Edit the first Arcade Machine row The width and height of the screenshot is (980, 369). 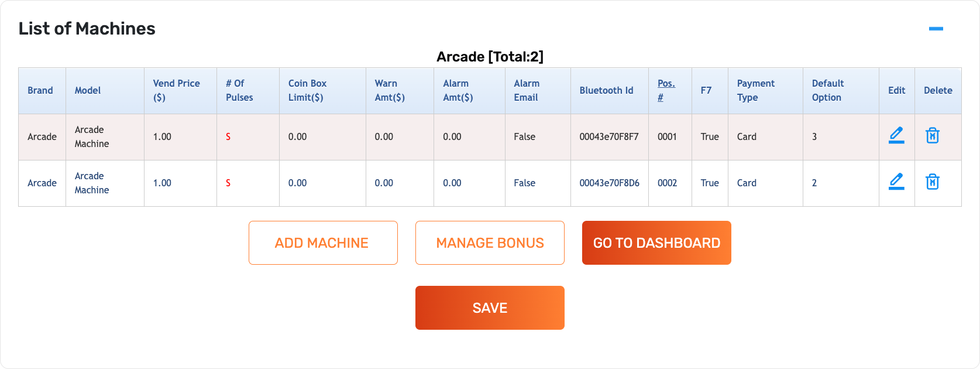point(896,135)
